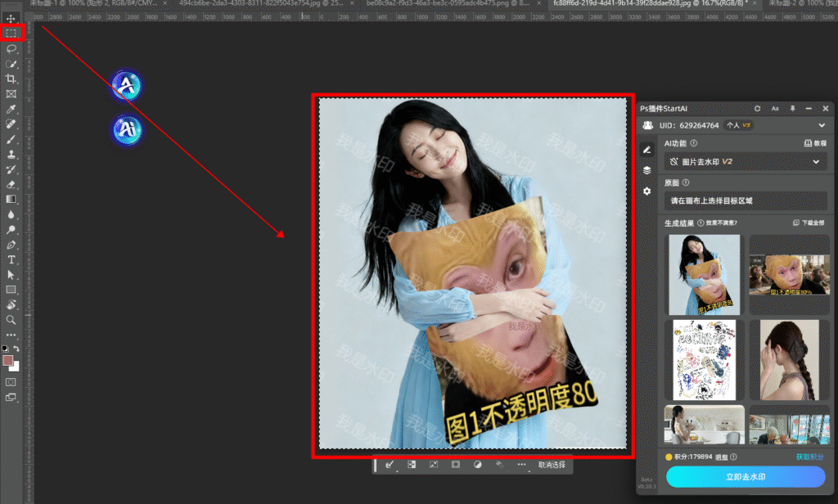The height and width of the screenshot is (504, 838).
Task: Expand the UID account chevron
Action: tap(822, 125)
